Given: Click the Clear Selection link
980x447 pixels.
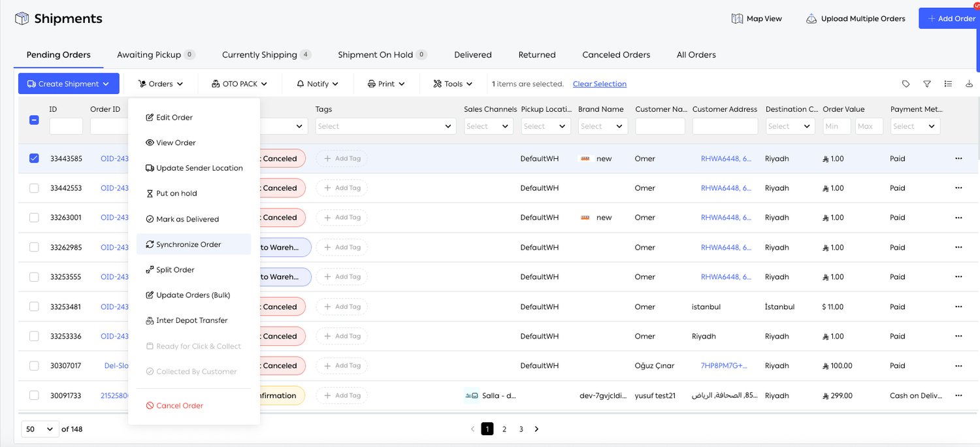Looking at the screenshot, I should point(600,84).
